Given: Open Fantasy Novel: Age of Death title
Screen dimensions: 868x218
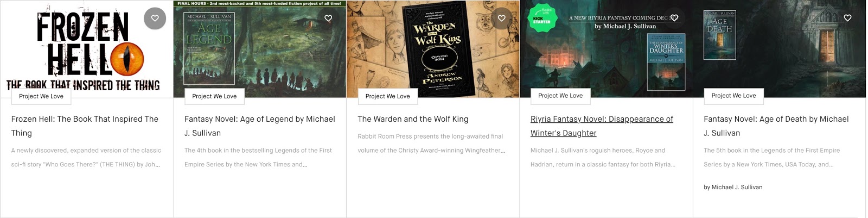Looking at the screenshot, I should pyautogui.click(x=776, y=126).
